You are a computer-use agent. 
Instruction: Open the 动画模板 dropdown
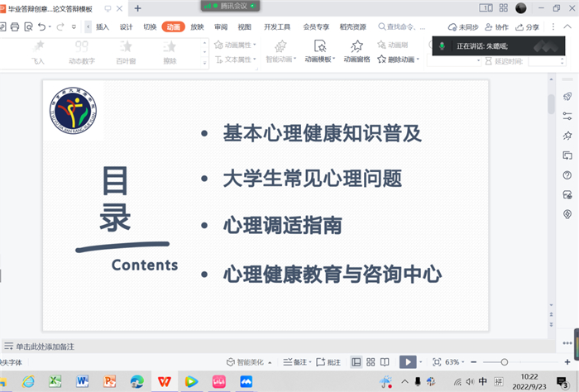[320, 51]
